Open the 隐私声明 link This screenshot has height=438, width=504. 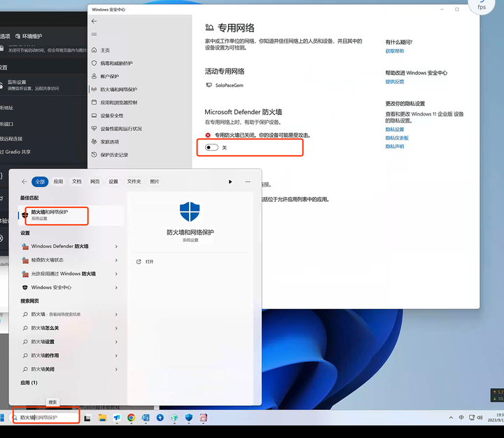(x=395, y=146)
